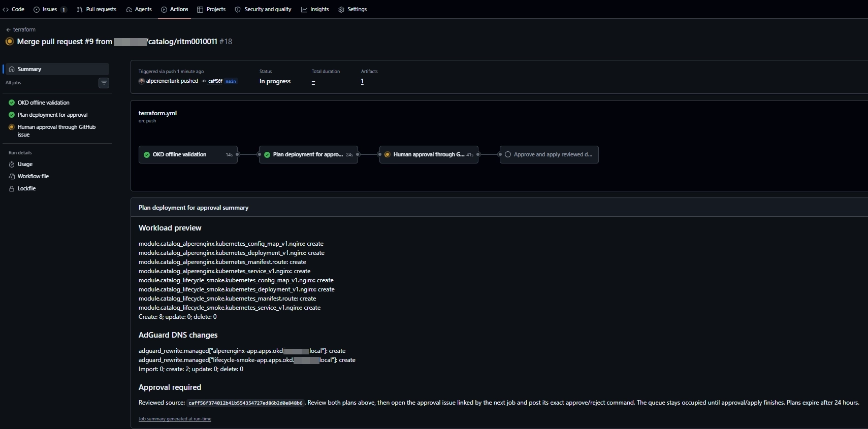Open Security and quality tab

(x=263, y=9)
